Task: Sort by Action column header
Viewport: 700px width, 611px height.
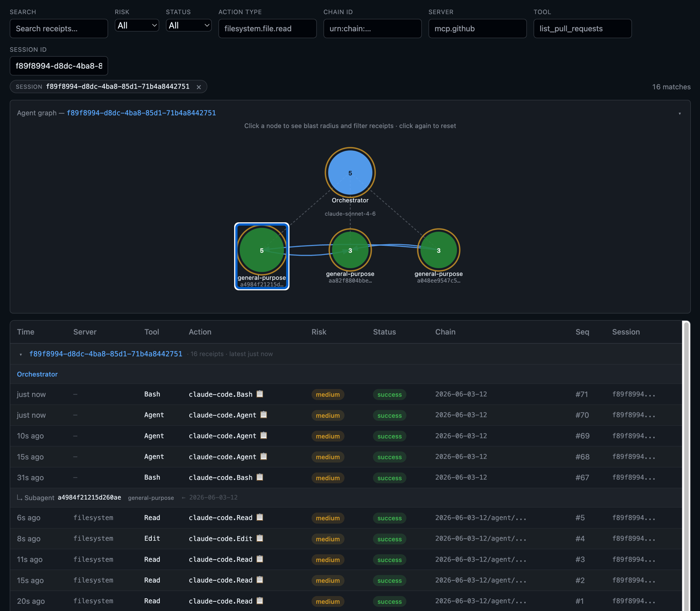Action: tap(200, 332)
